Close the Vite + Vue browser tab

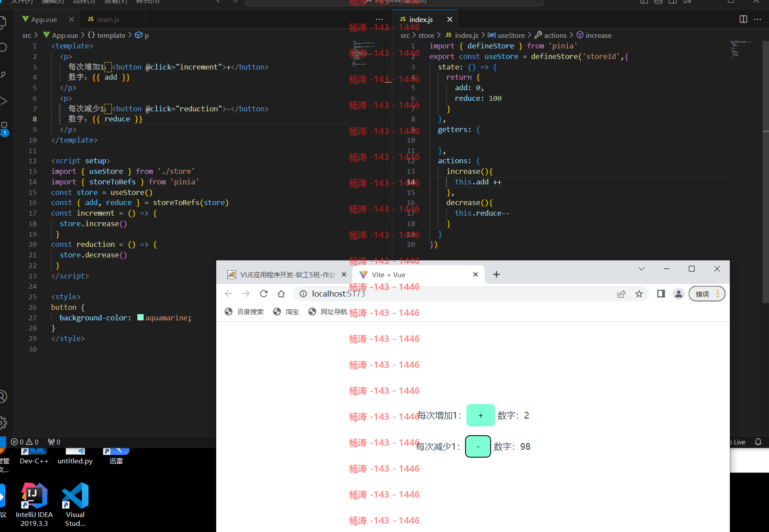476,275
